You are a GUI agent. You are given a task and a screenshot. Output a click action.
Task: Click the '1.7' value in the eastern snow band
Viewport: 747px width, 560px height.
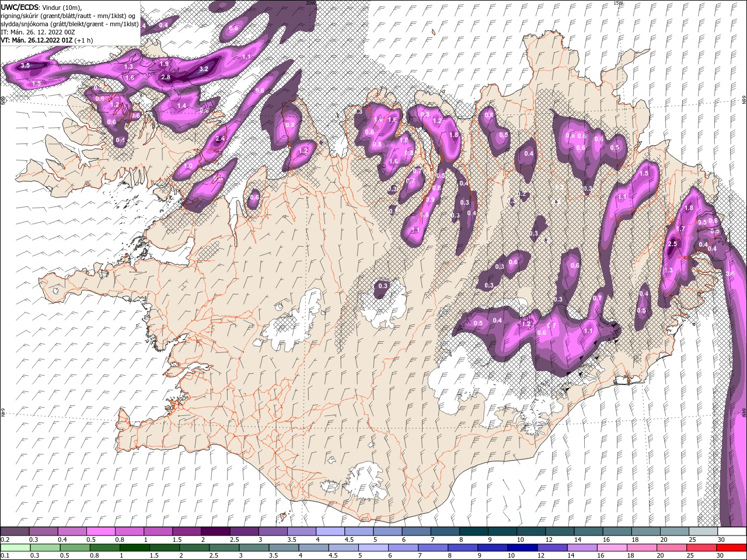tap(680, 229)
